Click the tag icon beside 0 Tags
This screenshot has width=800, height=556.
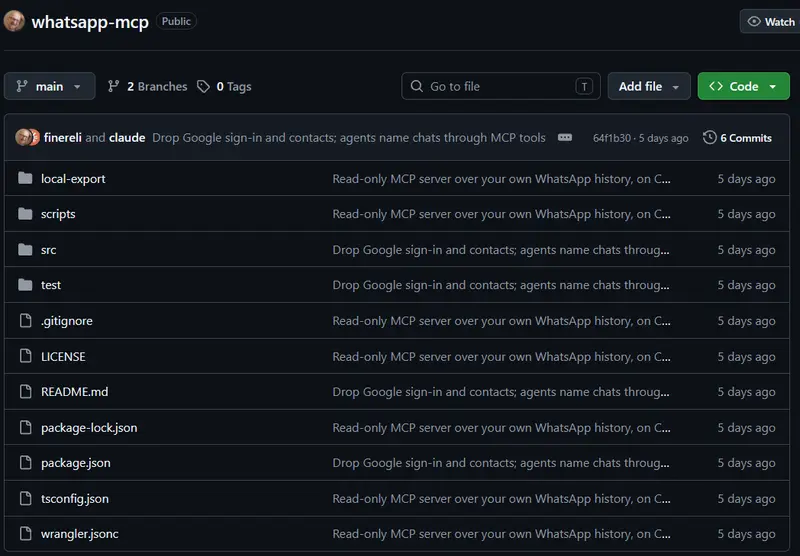[x=203, y=86]
